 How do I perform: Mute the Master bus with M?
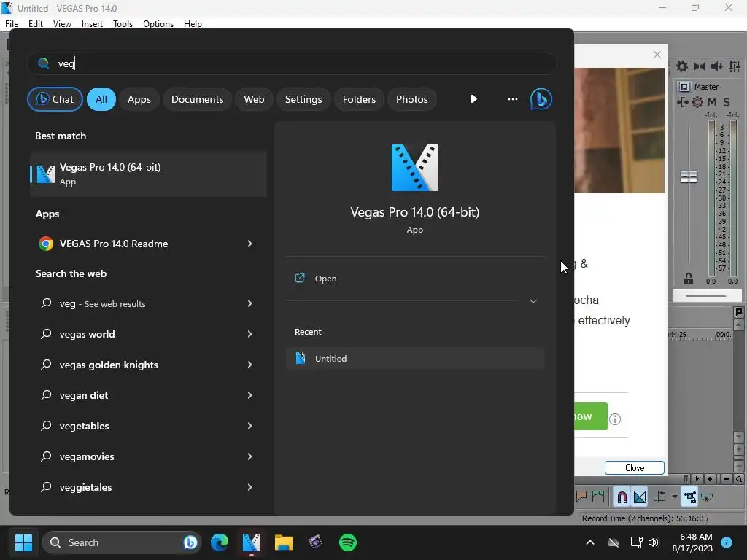(x=712, y=102)
